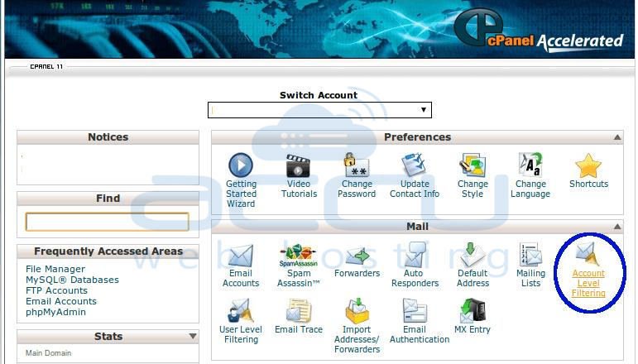Open Video Tutorials clapperboard icon
The height and width of the screenshot is (364, 638).
click(298, 165)
